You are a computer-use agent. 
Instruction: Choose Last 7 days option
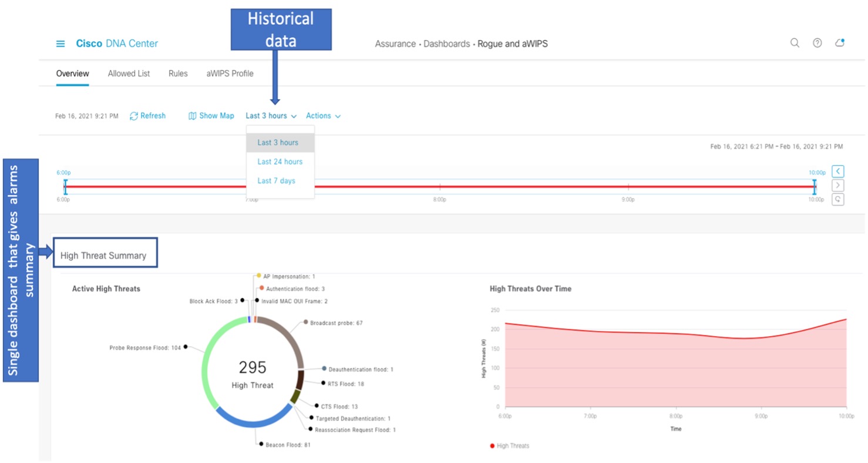276,181
